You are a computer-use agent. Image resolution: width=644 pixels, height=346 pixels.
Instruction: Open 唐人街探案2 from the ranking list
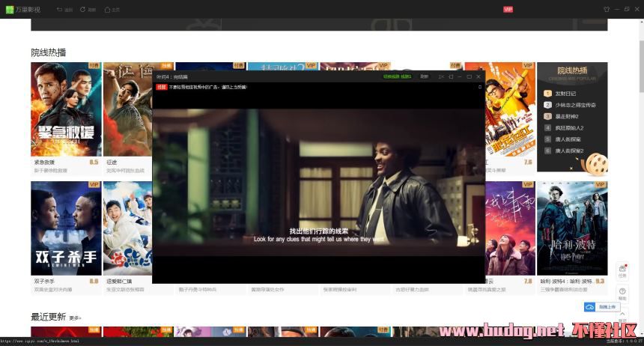tap(568, 151)
